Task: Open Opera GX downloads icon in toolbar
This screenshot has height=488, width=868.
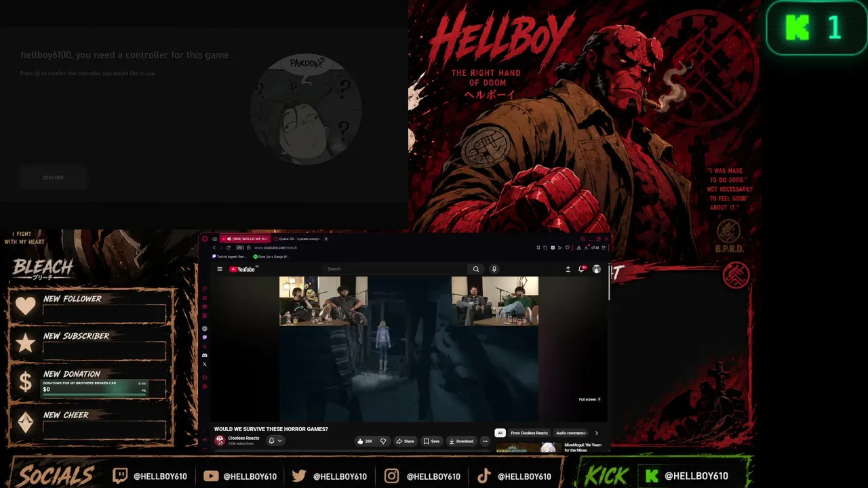Action: coord(585,247)
